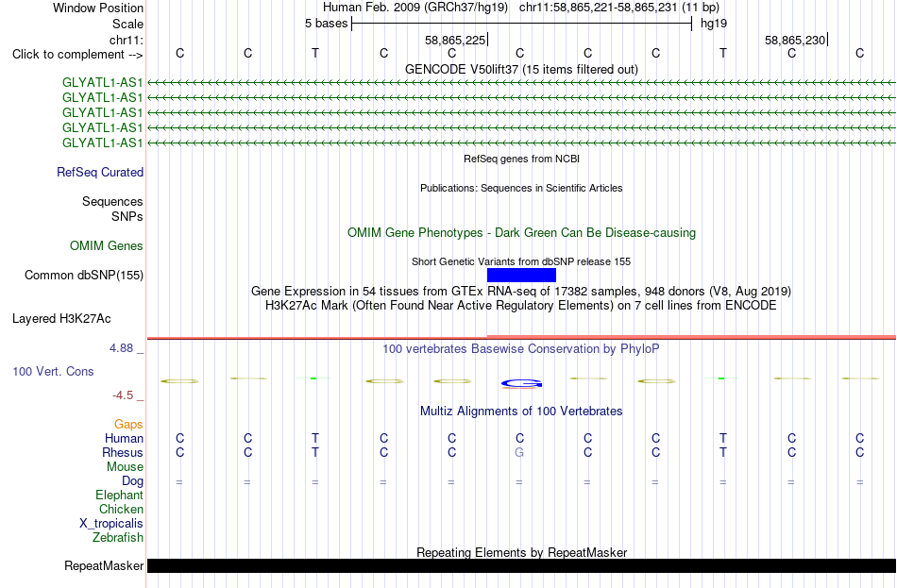Select the gray G base in Rhesus row

point(519,452)
